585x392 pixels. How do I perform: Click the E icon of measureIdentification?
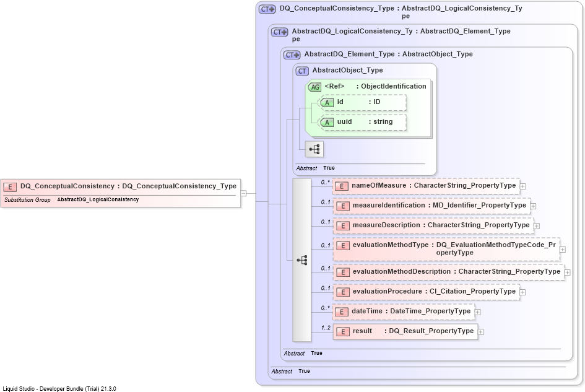coord(342,206)
